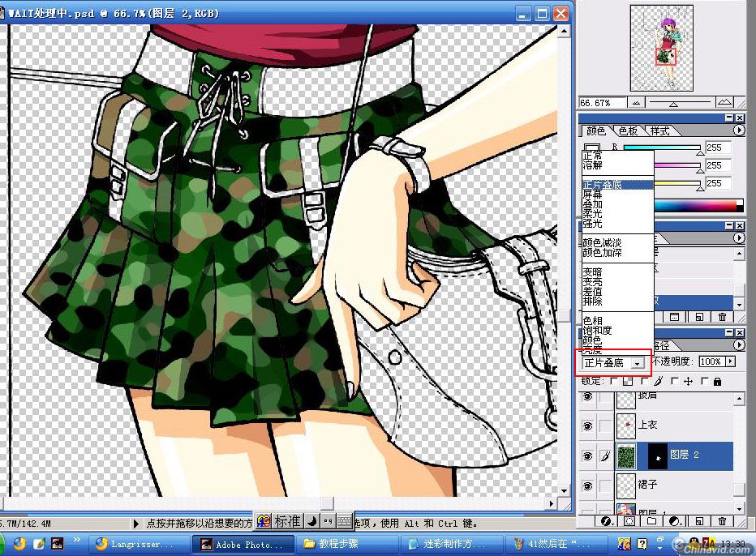Click the paintbrush link icon on 图层 2
Image resolution: width=756 pixels, height=556 pixels.
coord(606,455)
